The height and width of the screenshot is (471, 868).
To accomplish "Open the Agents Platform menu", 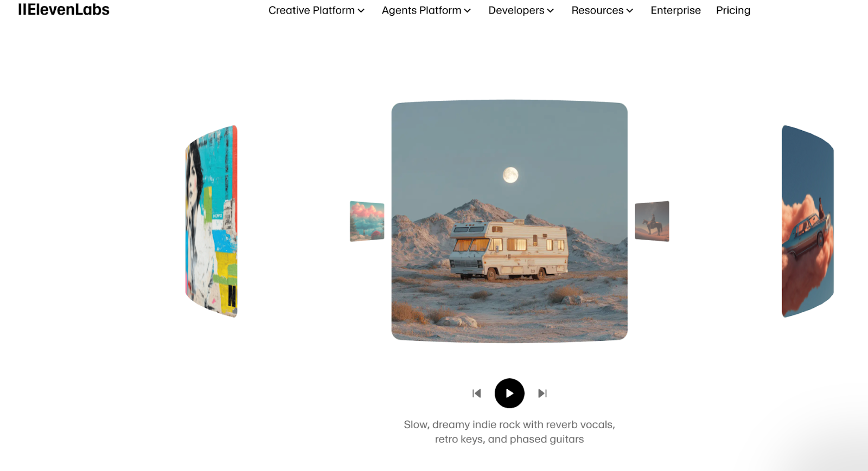I will (422, 10).
